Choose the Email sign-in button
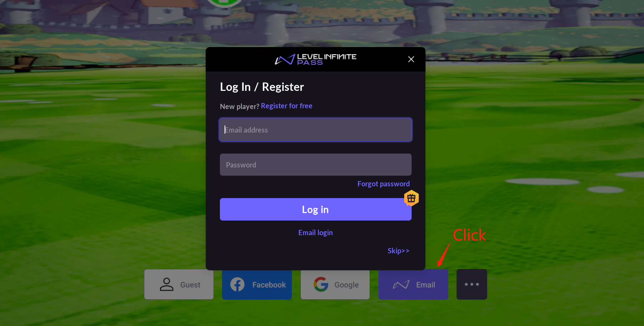The height and width of the screenshot is (326, 644). coord(413,284)
